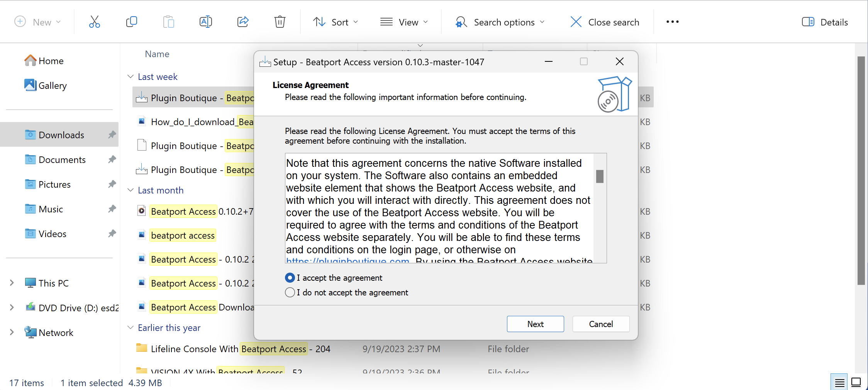Select the Rename icon
The height and width of the screenshot is (390, 868).
coord(206,22)
